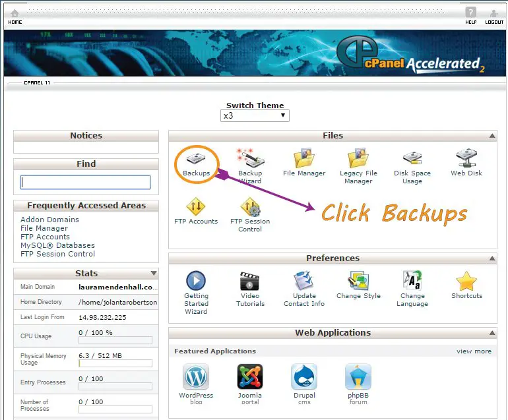
Task: Start the Getting Started Wizard
Action: [196, 280]
